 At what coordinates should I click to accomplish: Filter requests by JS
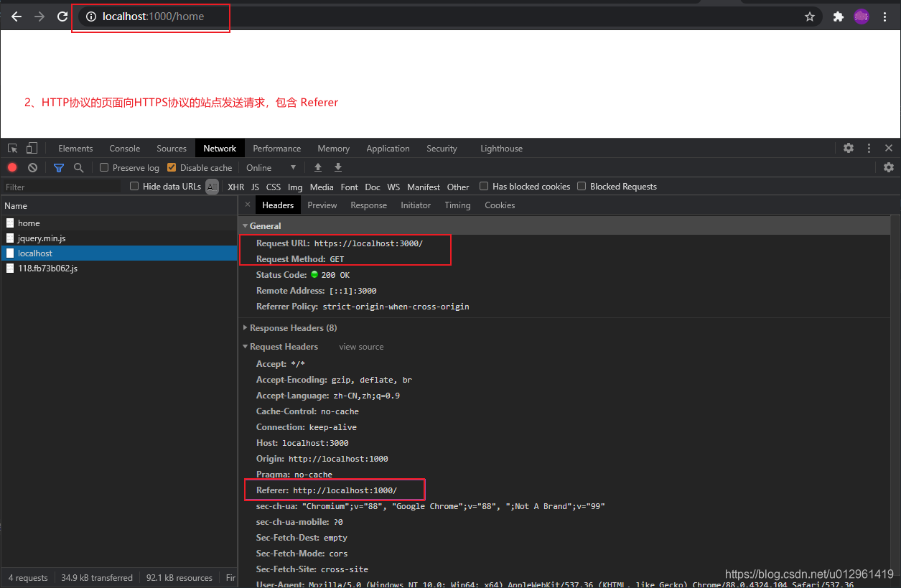[255, 187]
